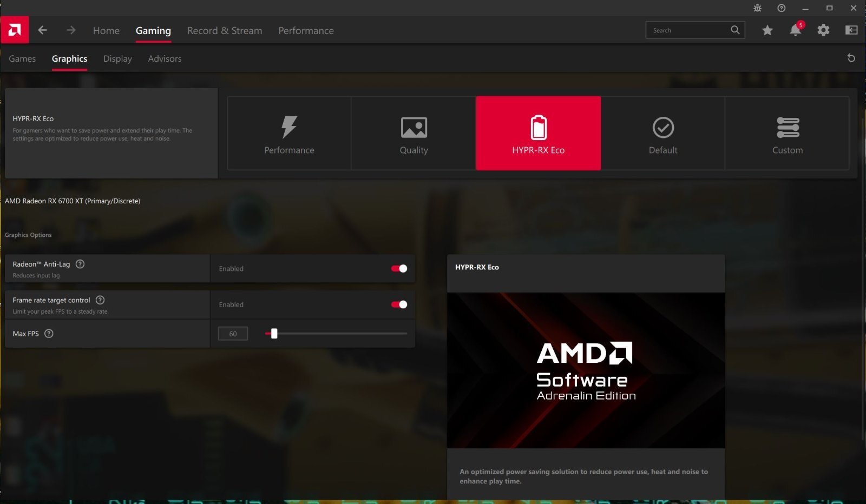Viewport: 866px width, 504px height.
Task: Click the HYPR-RX Eco description card
Action: (x=111, y=133)
